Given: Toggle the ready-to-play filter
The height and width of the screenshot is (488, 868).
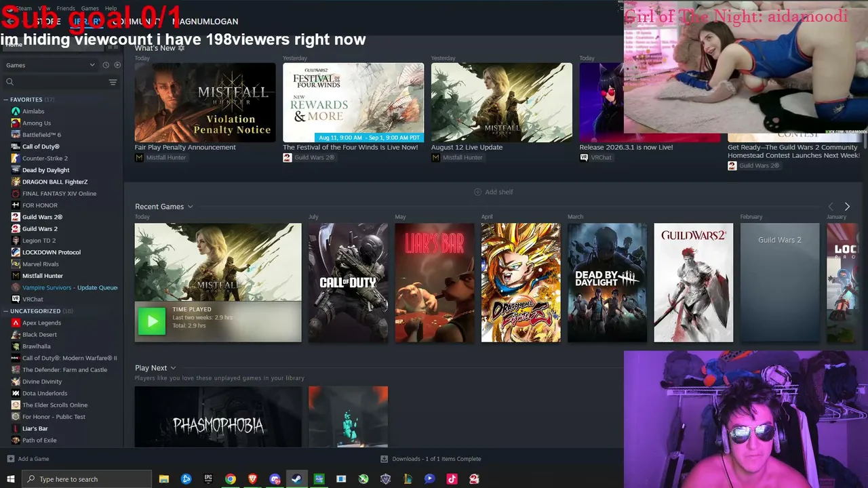Looking at the screenshot, I should pos(117,65).
